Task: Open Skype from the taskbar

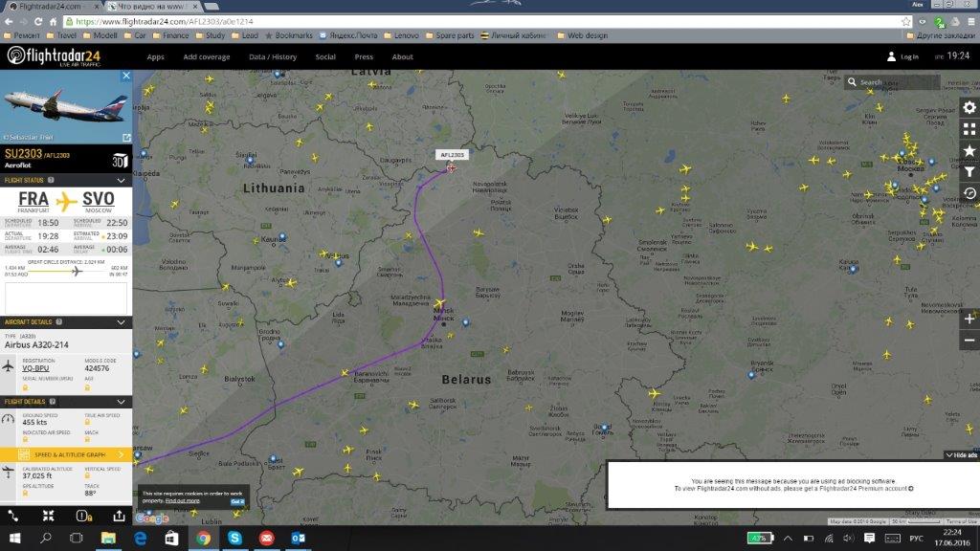Action: (x=235, y=538)
